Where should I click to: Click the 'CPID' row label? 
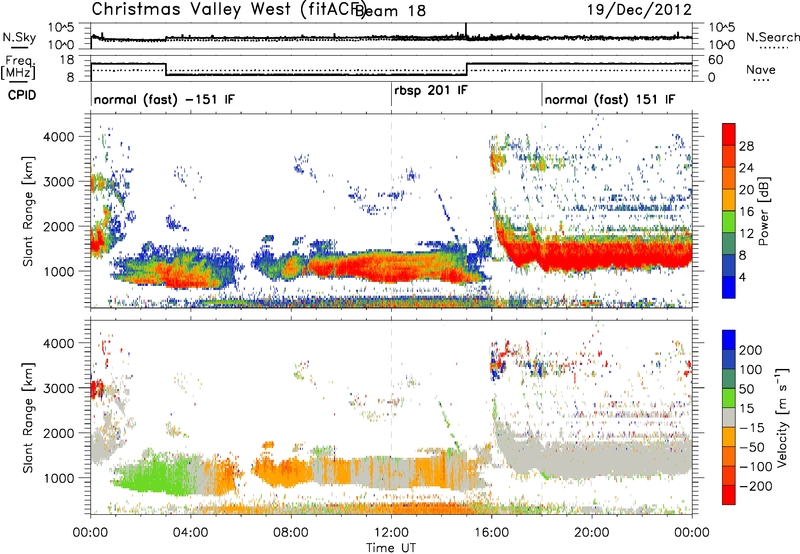pyautogui.click(x=22, y=95)
